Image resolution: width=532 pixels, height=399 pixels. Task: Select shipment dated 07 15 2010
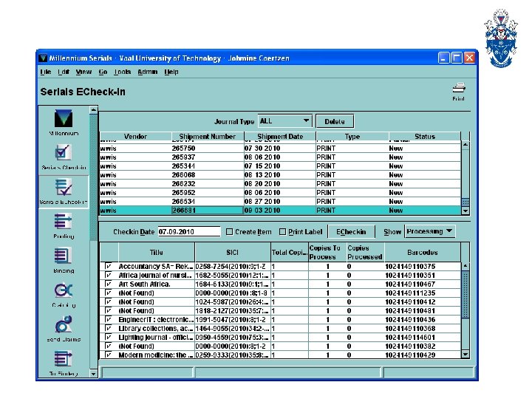280,166
